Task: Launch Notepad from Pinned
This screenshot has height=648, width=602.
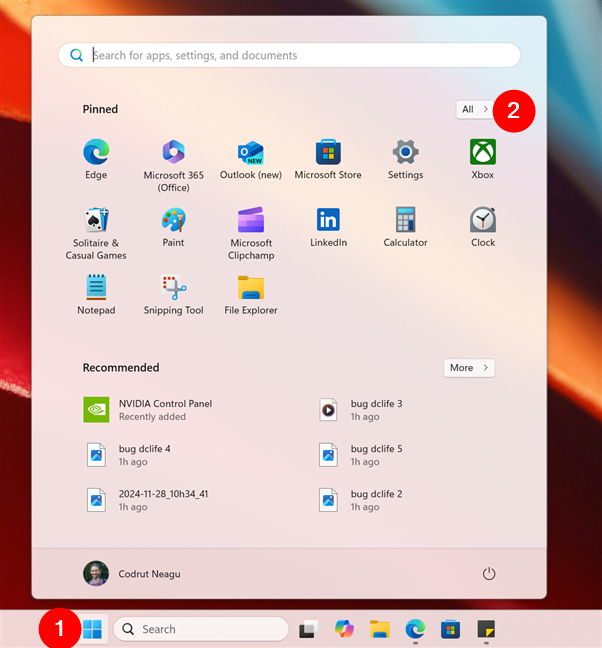Action: tap(96, 295)
